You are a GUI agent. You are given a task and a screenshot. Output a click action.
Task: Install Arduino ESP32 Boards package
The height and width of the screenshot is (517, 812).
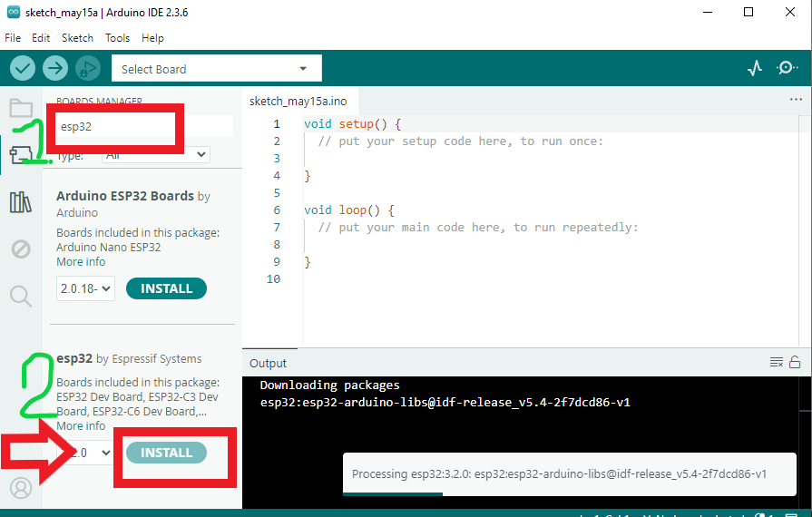[x=166, y=288]
